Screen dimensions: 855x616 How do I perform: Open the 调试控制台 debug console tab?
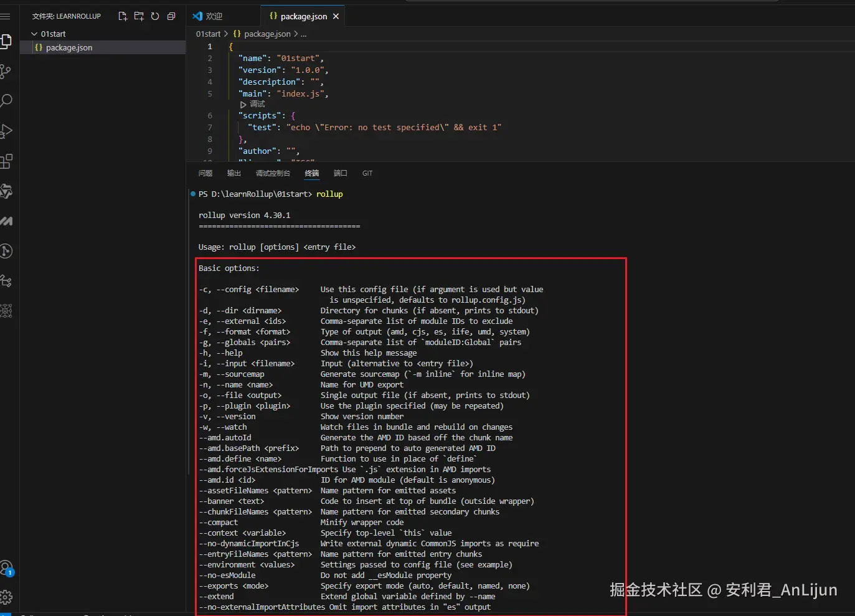[273, 173]
